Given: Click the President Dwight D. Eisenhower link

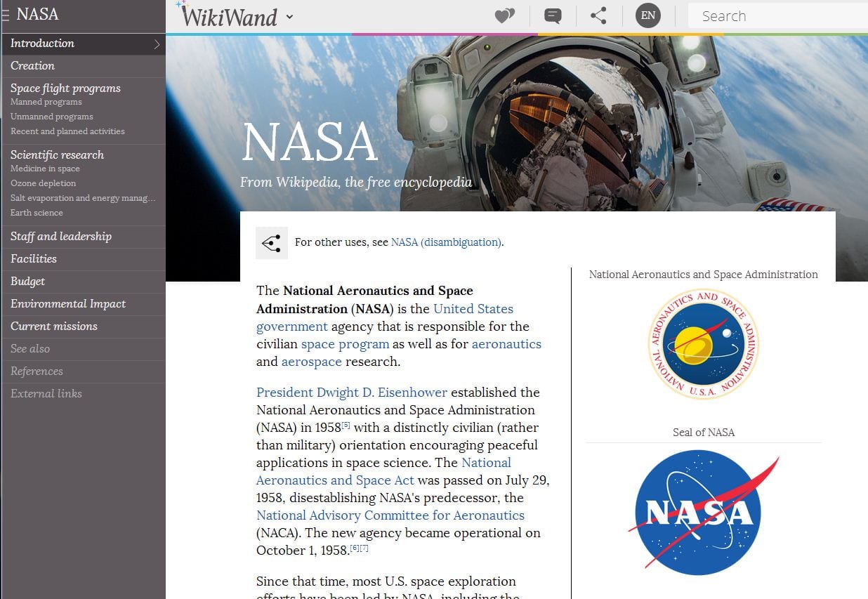Looking at the screenshot, I should point(351,392).
